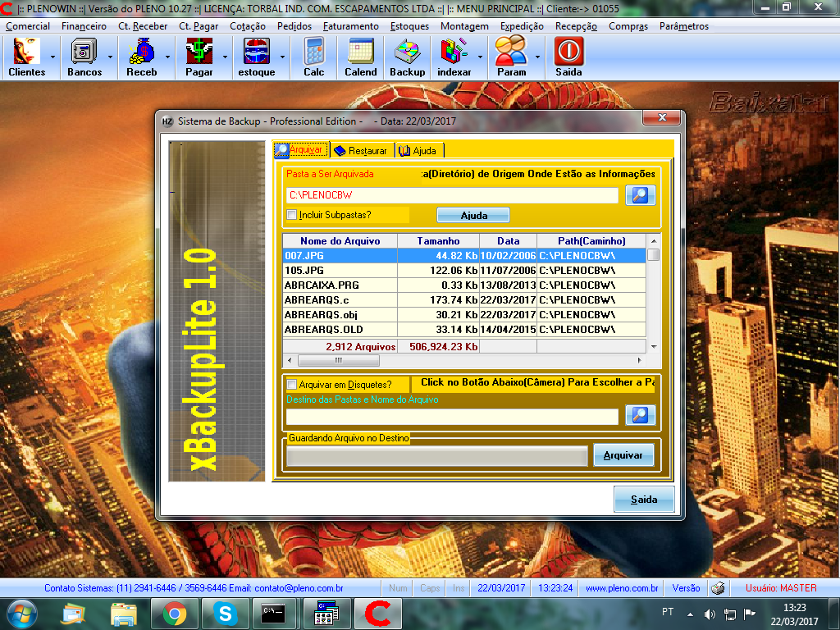Switch to the Restaurar tab
Viewport: 840px width, 630px height.
363,151
